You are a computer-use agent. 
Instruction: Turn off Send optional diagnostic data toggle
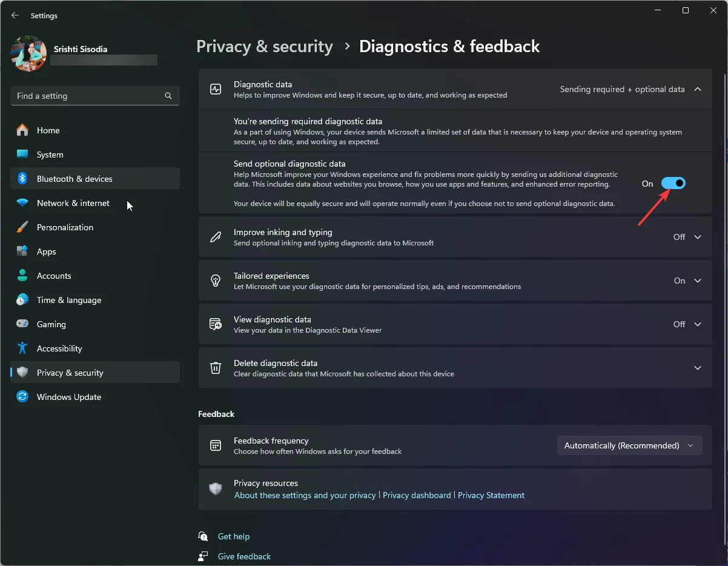click(x=673, y=183)
